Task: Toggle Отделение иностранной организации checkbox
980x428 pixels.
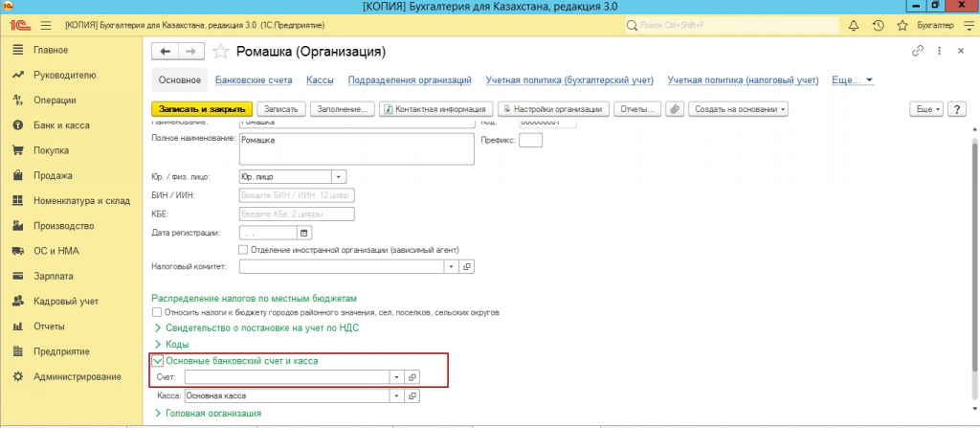Action: (244, 250)
